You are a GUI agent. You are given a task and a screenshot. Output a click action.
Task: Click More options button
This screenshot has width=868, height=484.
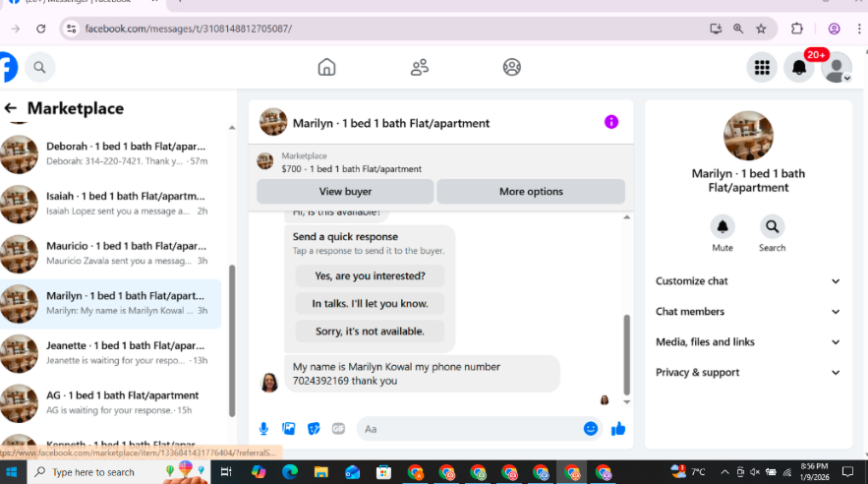click(531, 192)
